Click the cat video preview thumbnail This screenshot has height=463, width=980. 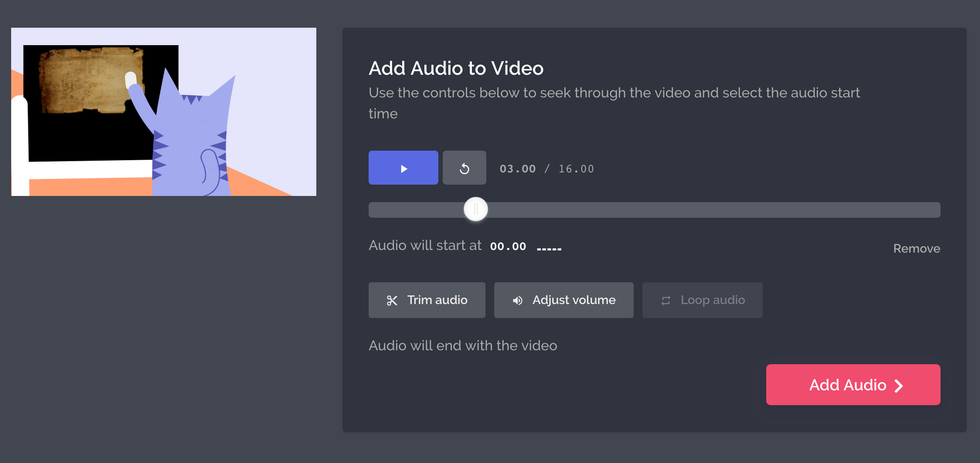pyautogui.click(x=164, y=112)
